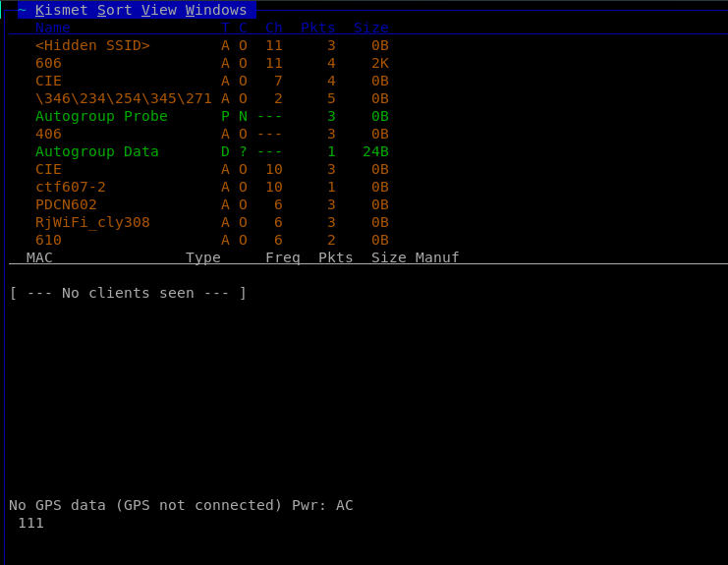This screenshot has width=728, height=565.
Task: Select the 406 network entry
Action: [48, 134]
